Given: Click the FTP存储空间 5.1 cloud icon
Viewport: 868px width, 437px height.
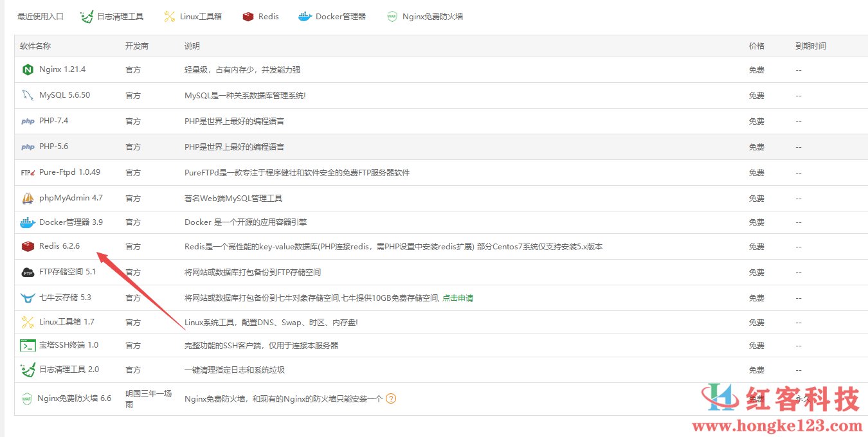Looking at the screenshot, I should tap(28, 272).
